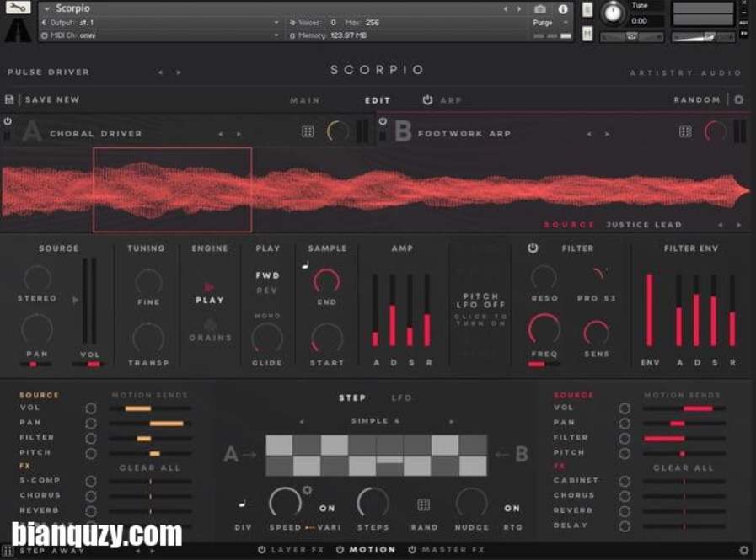The image size is (756, 560).
Task: Click the filter SENS knob
Action: coord(596,333)
